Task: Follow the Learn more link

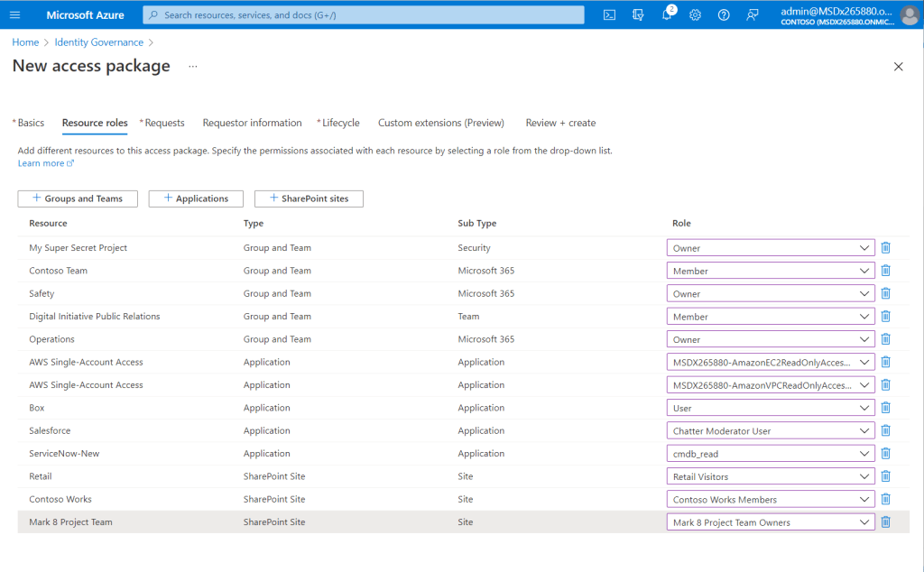Action: coord(45,163)
